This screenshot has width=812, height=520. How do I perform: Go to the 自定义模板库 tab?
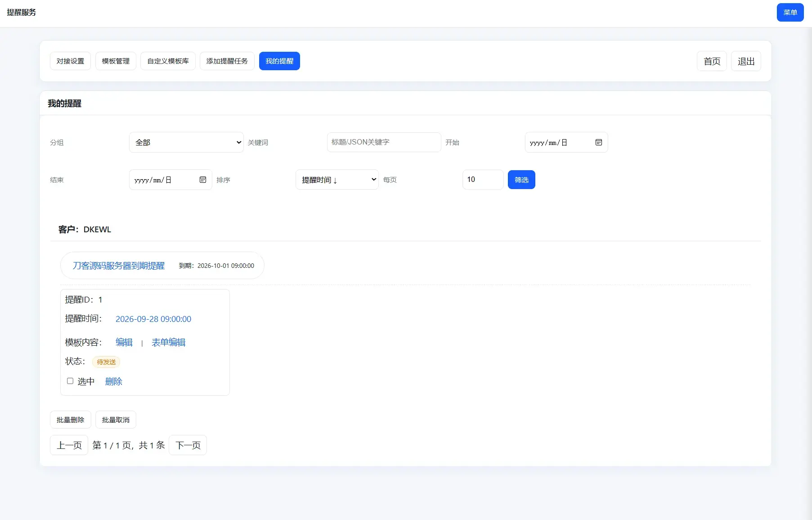[168, 61]
